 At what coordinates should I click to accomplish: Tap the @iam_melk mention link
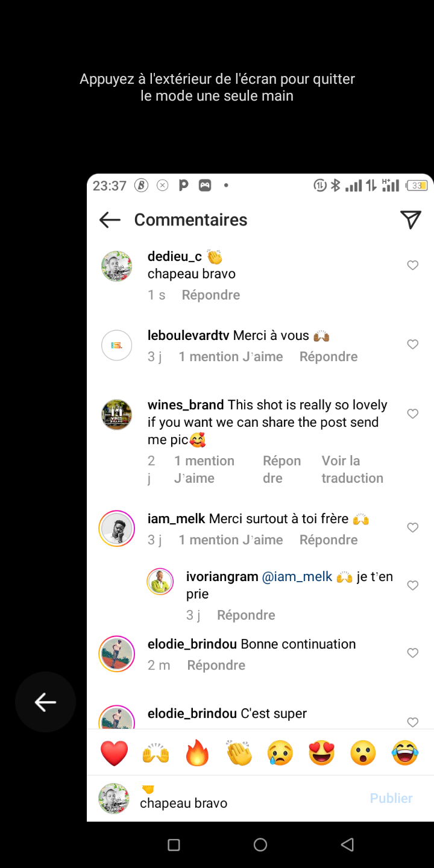pyautogui.click(x=297, y=577)
